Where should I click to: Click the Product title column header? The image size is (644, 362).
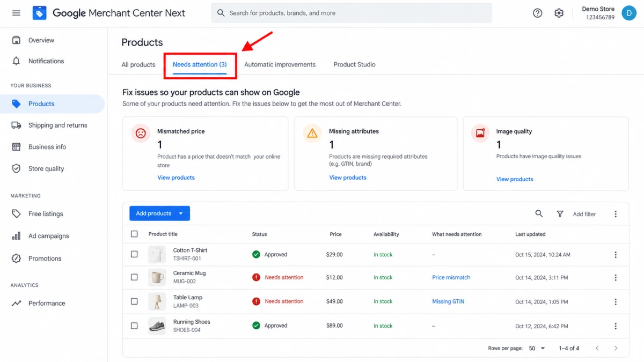click(163, 234)
